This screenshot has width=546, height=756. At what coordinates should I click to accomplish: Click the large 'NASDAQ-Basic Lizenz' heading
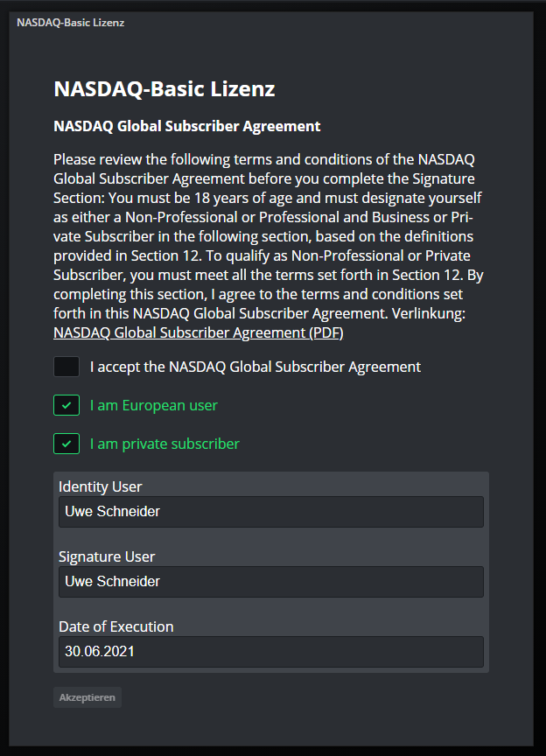click(x=164, y=88)
